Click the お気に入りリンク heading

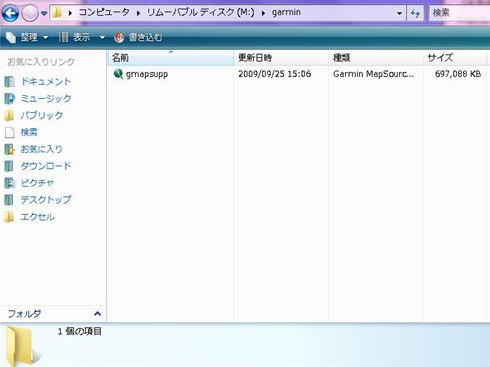click(41, 62)
